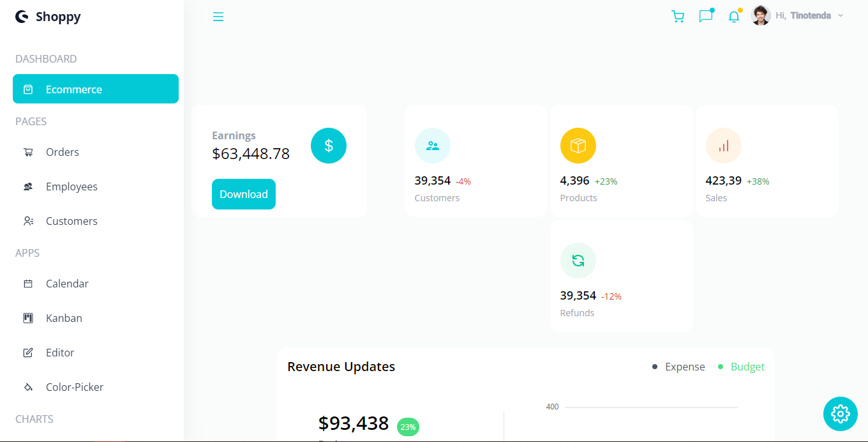Click the green Refunds refresh icon
The width and height of the screenshot is (868, 442).
click(578, 260)
